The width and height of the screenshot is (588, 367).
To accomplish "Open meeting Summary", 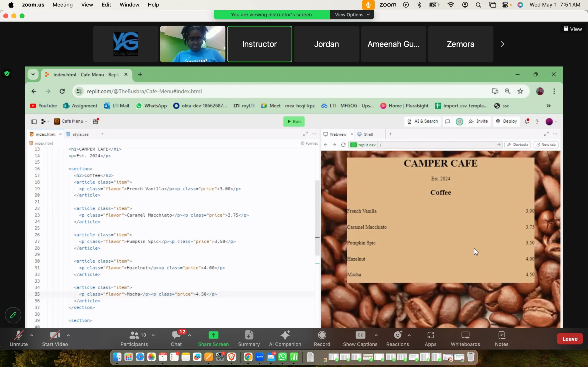I will tap(249, 338).
